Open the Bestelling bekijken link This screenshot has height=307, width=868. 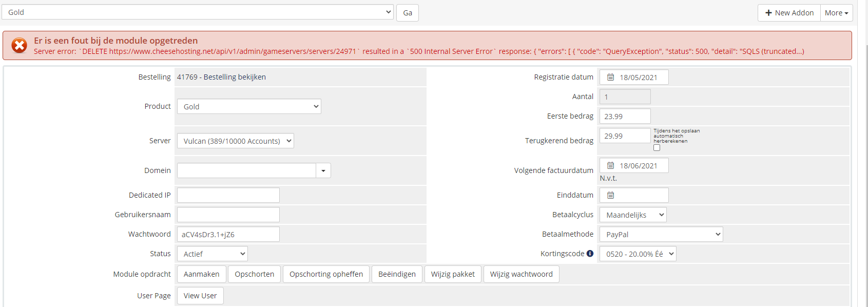235,77
